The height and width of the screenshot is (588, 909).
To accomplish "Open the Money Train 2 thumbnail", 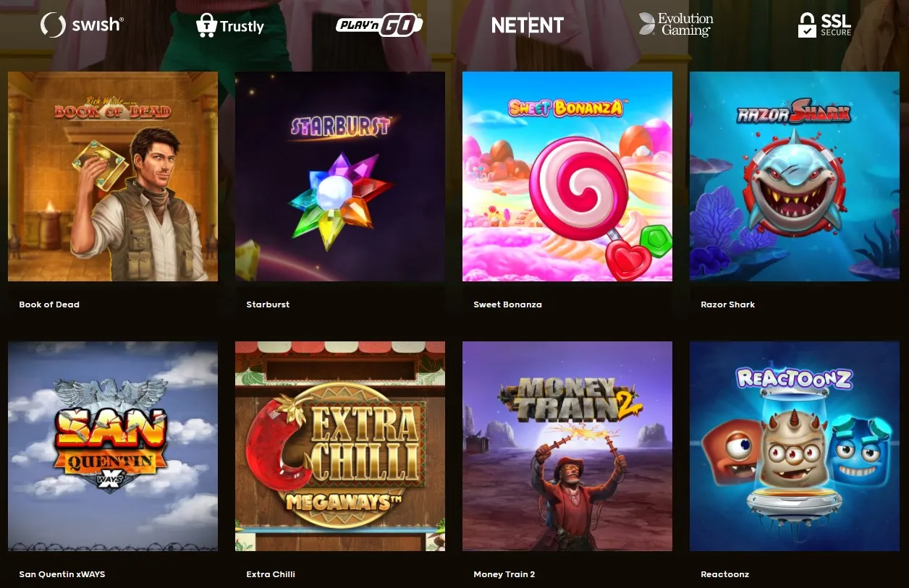I will click(567, 446).
